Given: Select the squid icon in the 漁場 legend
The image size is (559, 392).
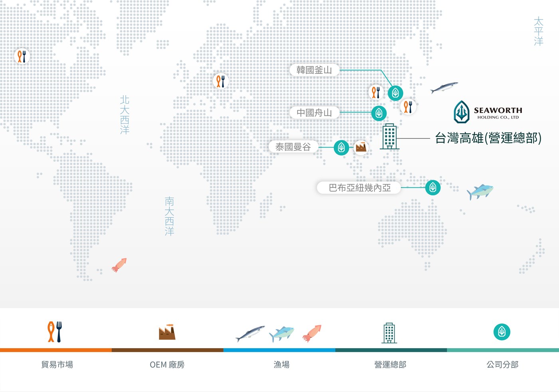Looking at the screenshot, I should click(x=312, y=333).
